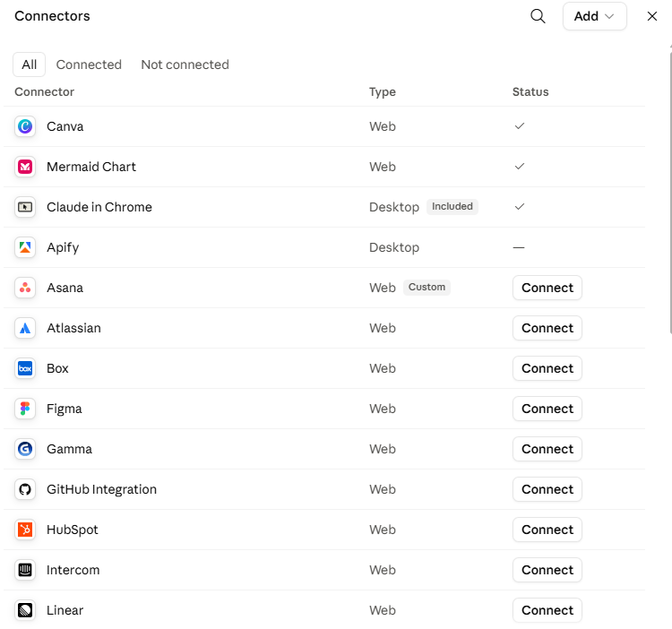
Task: Click the HubSpot connector name
Action: click(x=72, y=530)
